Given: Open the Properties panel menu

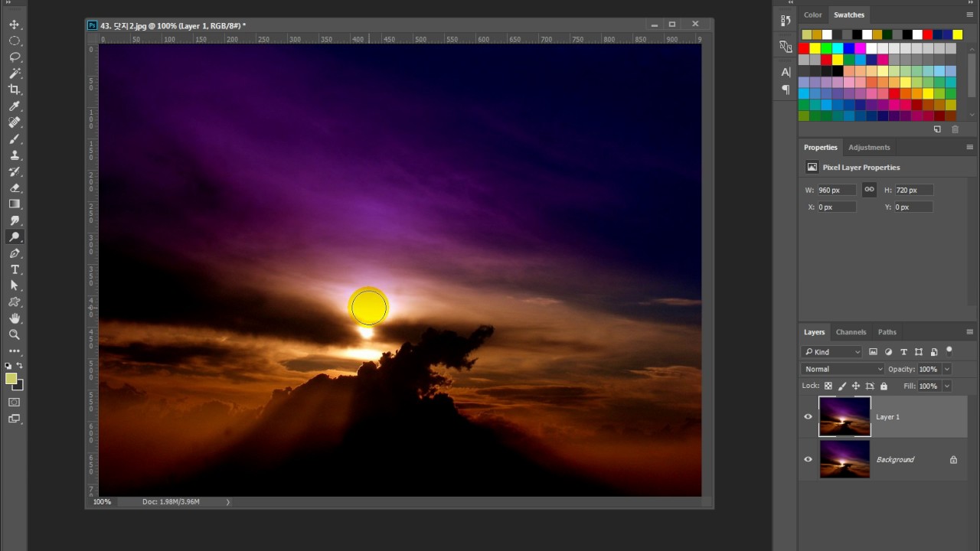Looking at the screenshot, I should tap(969, 147).
